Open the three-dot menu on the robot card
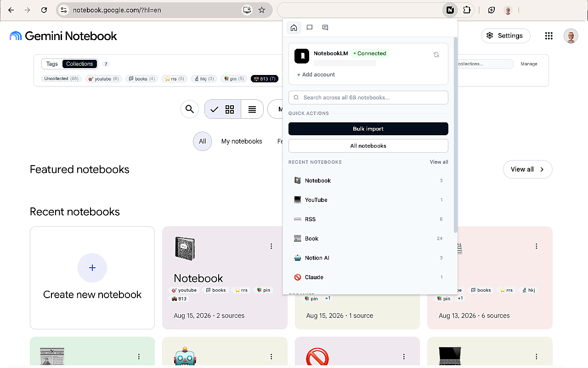 tap(271, 356)
